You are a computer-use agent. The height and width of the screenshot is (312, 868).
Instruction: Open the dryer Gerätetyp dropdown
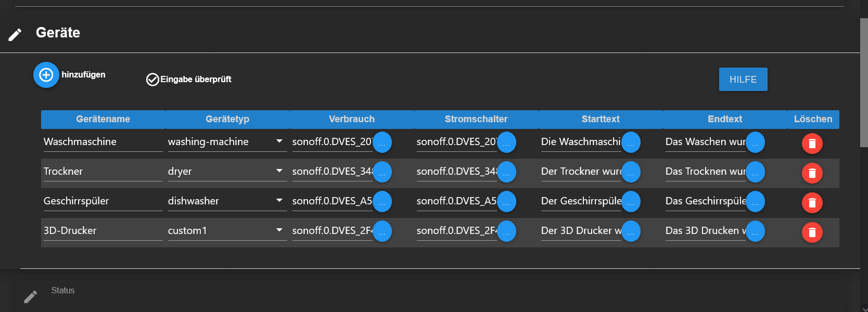coord(227,171)
